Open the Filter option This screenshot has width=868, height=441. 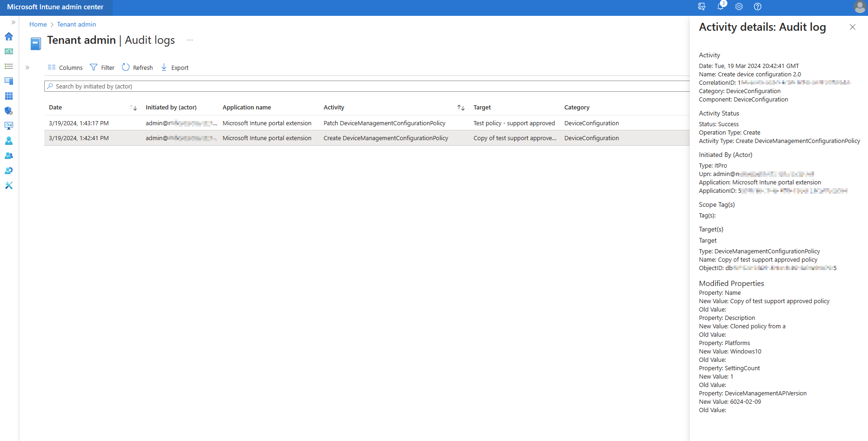[x=102, y=68]
